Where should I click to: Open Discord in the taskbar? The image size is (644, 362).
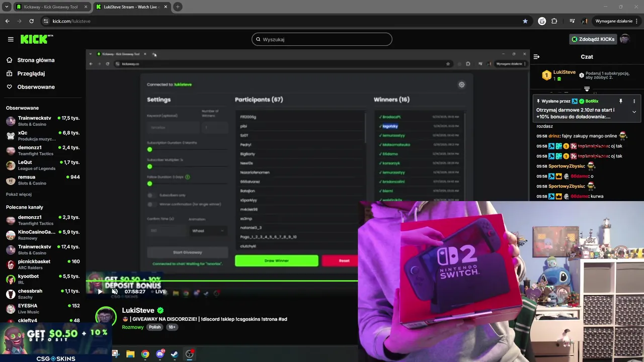pyautogui.click(x=160, y=354)
